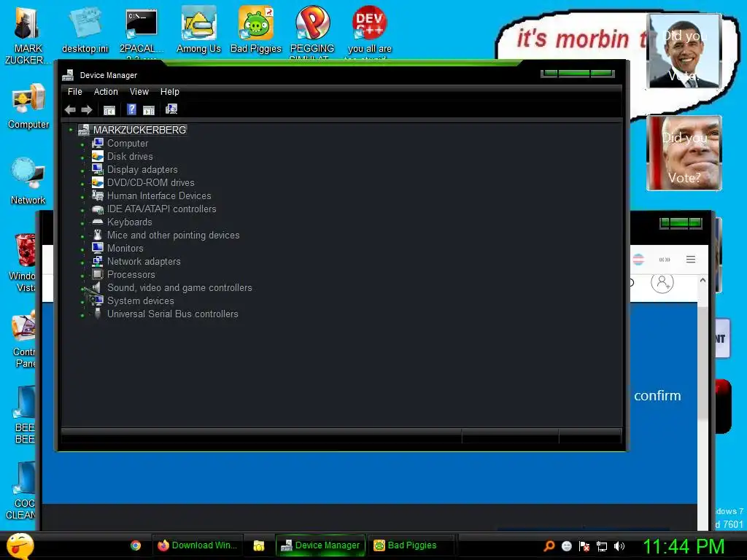Open the Action menu
Viewport: 747px width, 560px height.
(106, 91)
